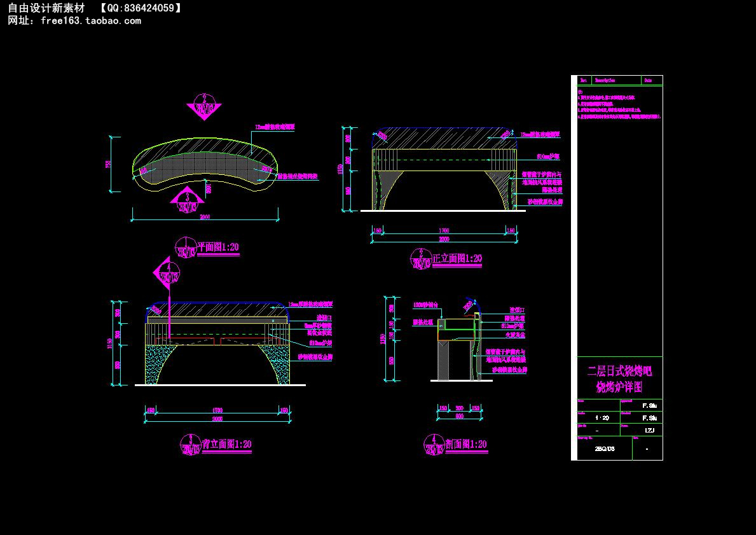Select the 背立面图1:20 title text

tap(226, 445)
